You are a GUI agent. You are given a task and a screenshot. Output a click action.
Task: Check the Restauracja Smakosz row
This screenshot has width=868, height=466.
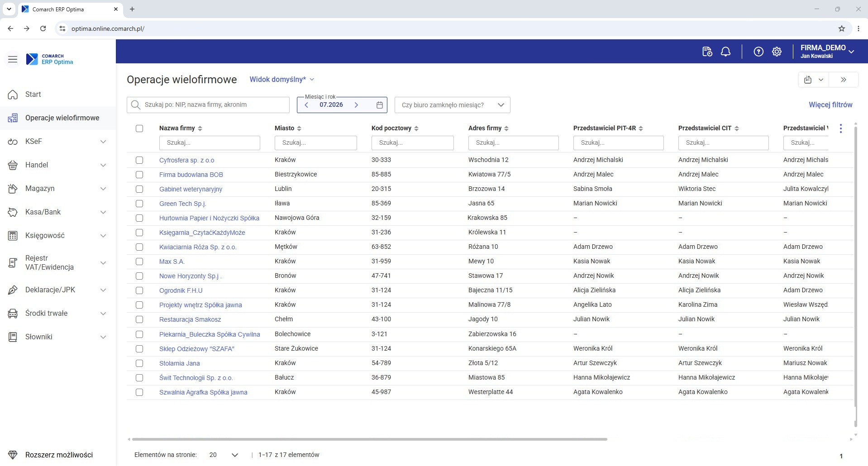point(139,319)
